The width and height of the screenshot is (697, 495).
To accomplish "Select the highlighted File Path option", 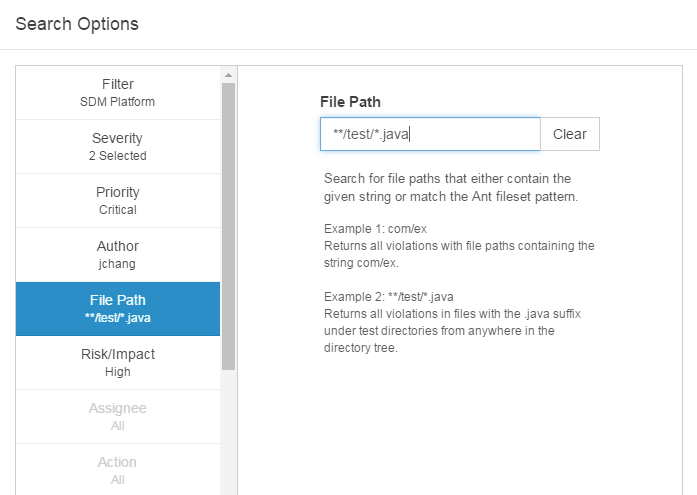I will pos(118,309).
